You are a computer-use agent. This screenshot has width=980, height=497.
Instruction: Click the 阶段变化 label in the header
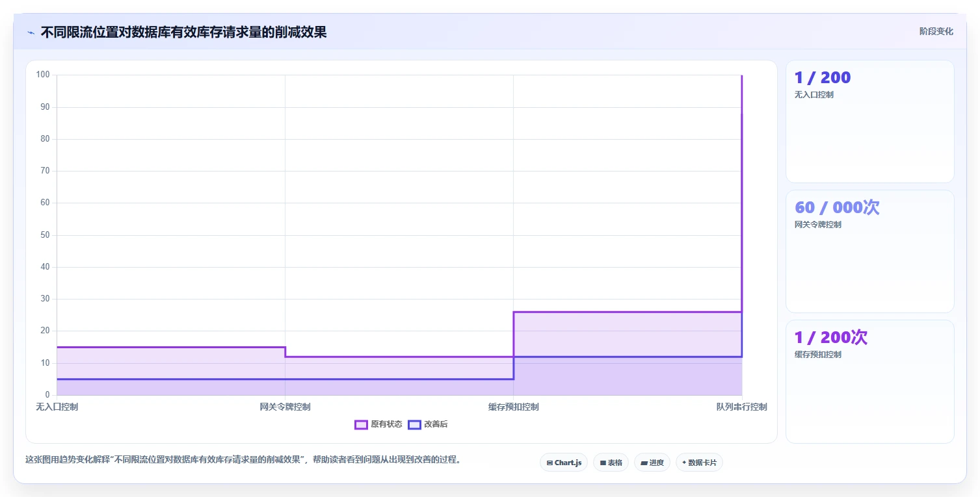pos(936,31)
